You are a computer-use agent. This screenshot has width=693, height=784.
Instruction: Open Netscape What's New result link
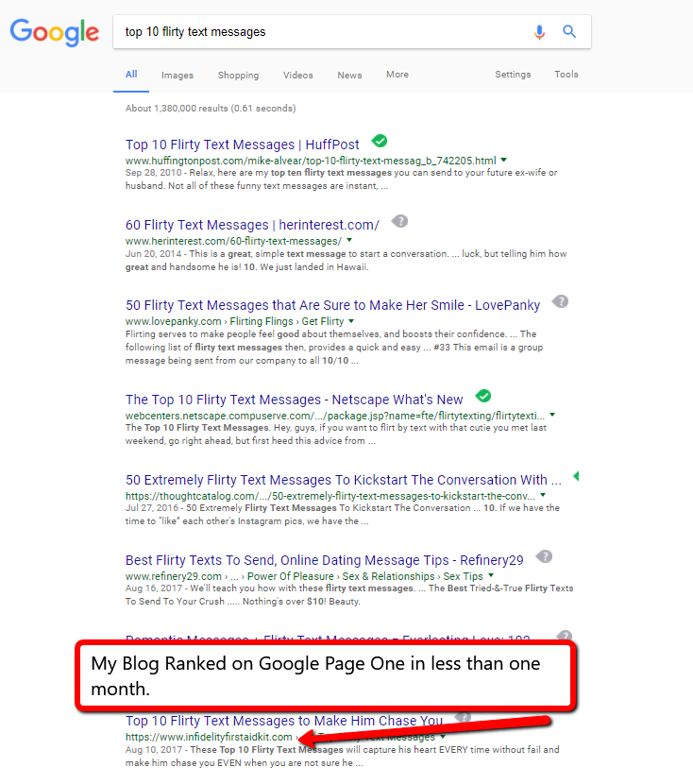295,400
